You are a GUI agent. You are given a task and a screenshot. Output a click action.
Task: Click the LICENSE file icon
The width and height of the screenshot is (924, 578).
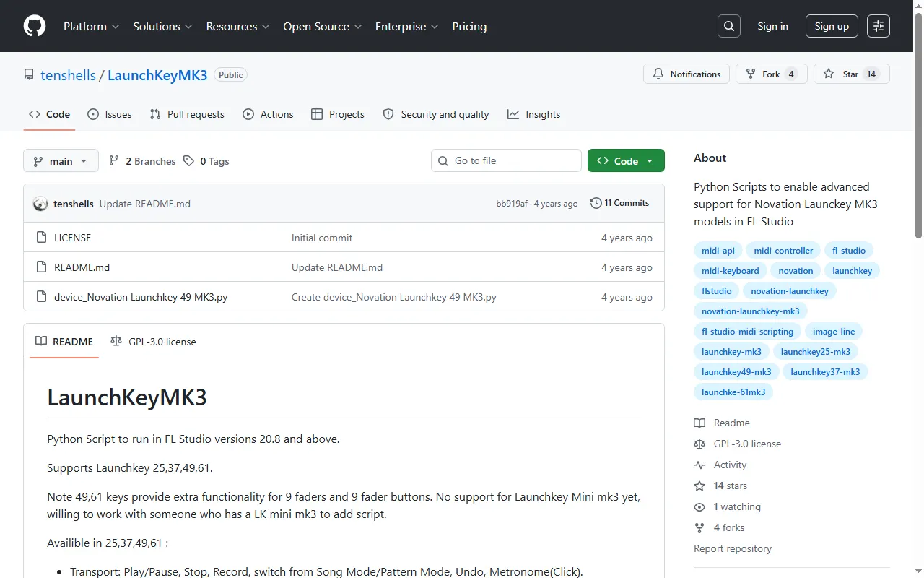(x=41, y=238)
